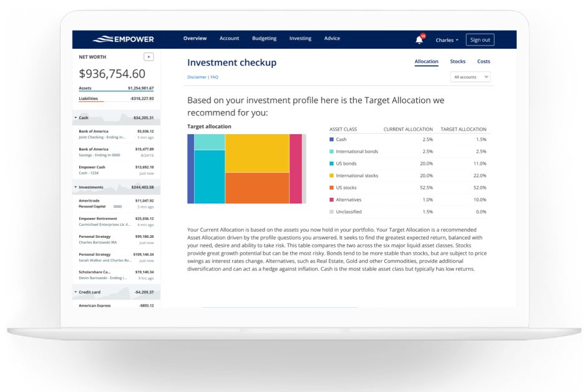Click the US stocks legend marker icon
This screenshot has height=392, width=584.
(x=331, y=187)
